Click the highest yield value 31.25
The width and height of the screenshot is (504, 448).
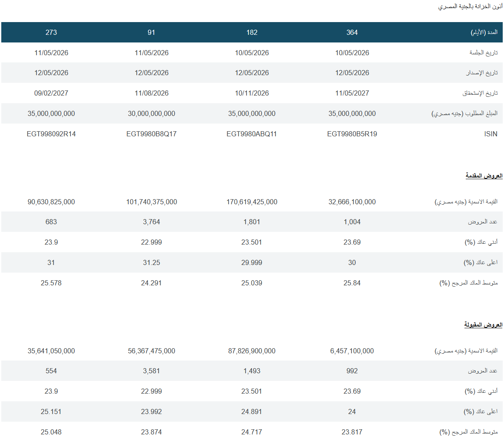(151, 263)
